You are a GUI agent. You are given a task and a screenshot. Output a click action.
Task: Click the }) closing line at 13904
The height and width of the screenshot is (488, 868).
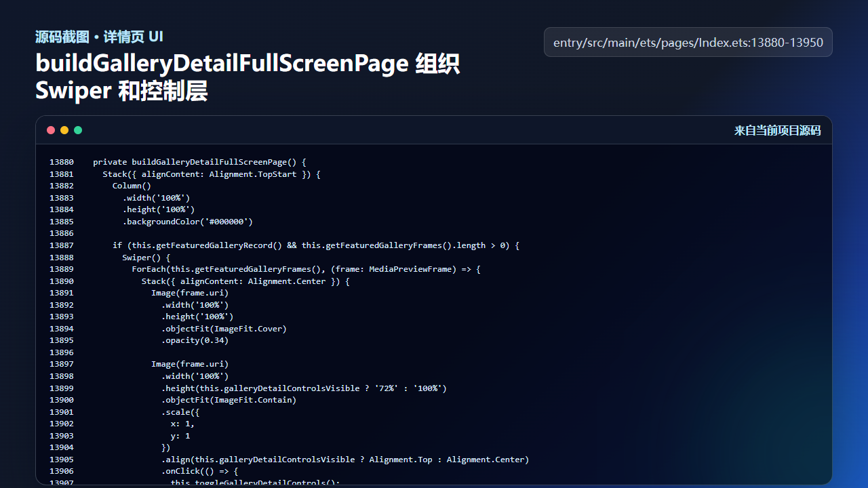165,447
